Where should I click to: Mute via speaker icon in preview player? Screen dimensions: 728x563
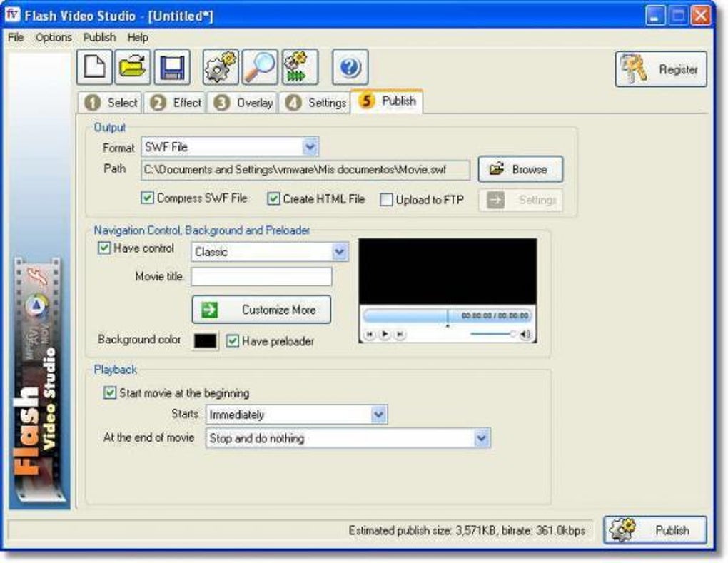525,334
